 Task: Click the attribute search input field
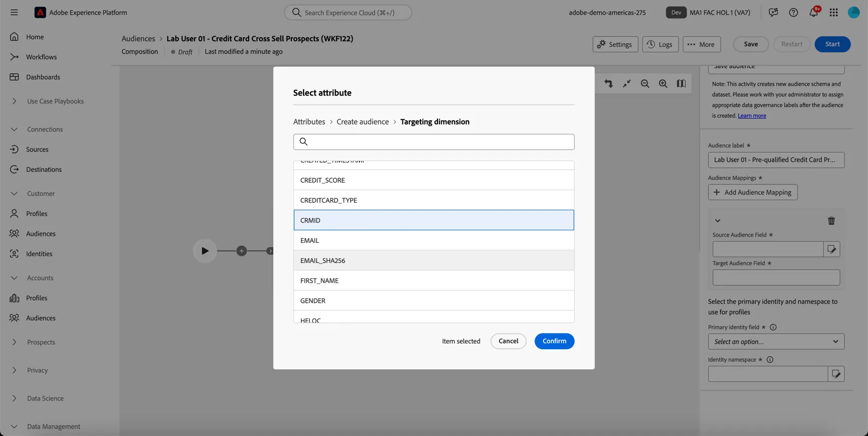coord(434,142)
